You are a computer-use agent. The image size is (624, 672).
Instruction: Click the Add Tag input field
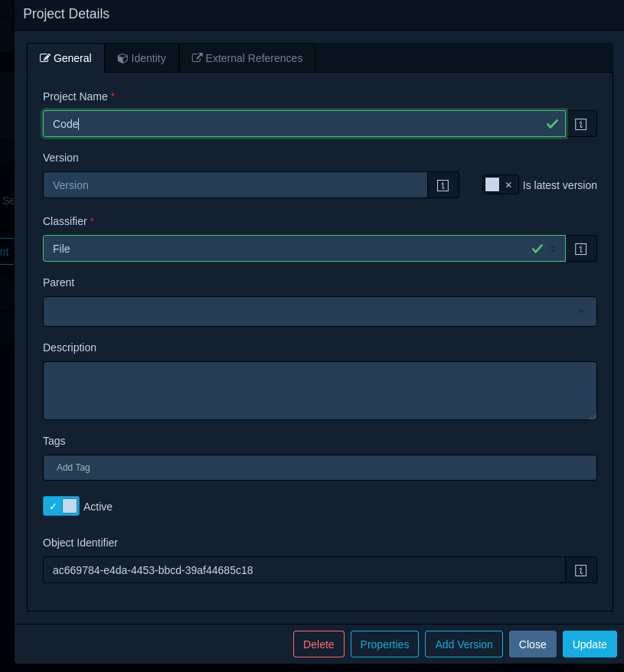pos(320,467)
